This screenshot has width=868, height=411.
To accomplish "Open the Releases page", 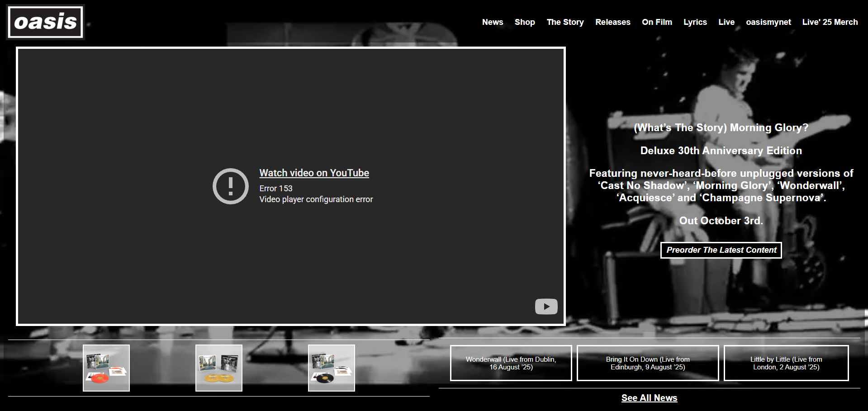I will (x=612, y=22).
